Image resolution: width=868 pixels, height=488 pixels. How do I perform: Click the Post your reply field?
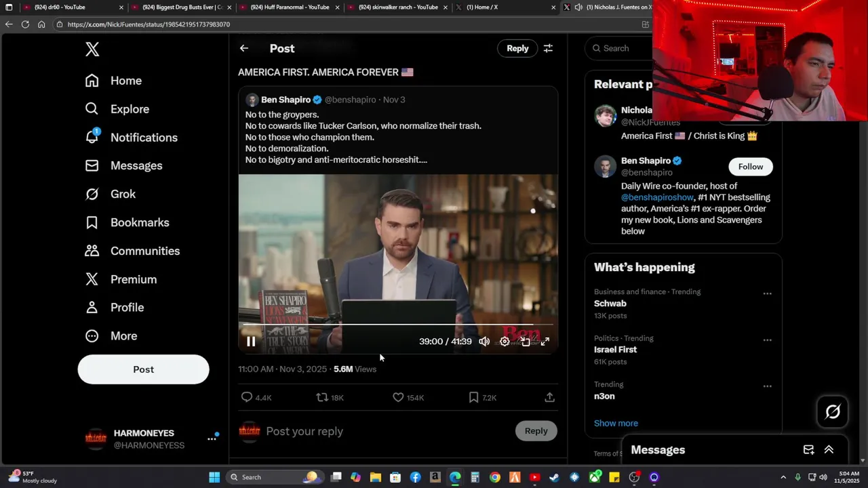point(387,431)
